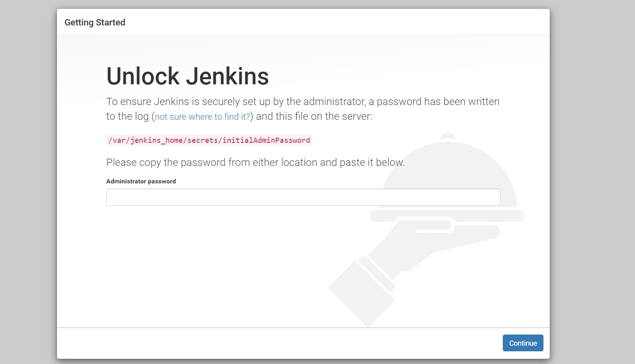Click the Continue button
The height and width of the screenshot is (364, 635).
click(x=523, y=343)
